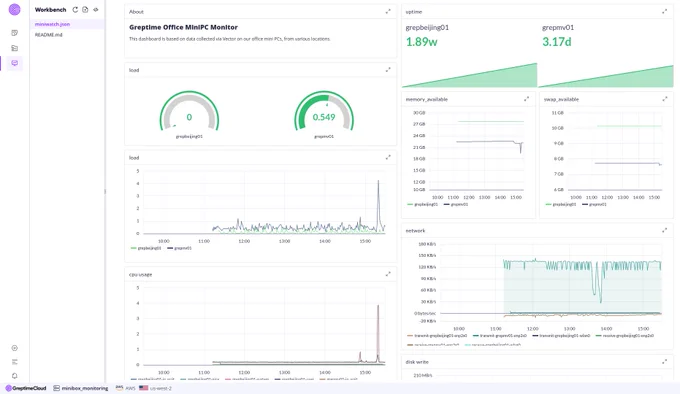Click the code brackets icon in Workbench header

[x=96, y=10]
